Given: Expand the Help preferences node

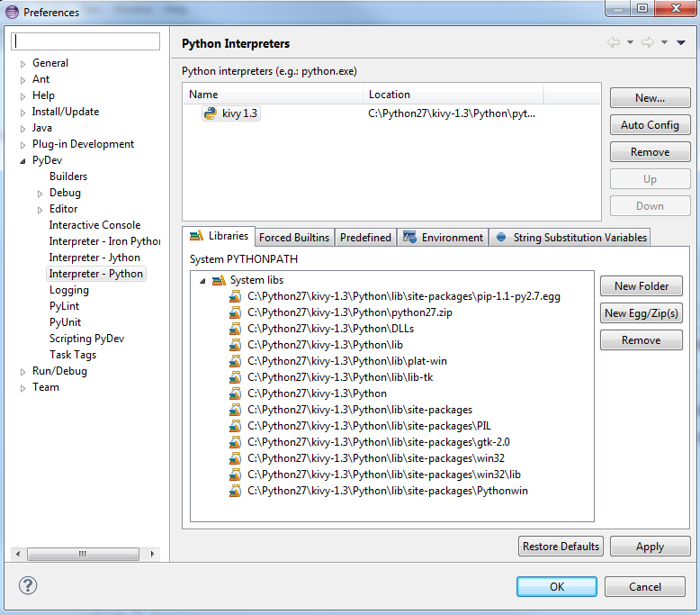Looking at the screenshot, I should click(22, 96).
